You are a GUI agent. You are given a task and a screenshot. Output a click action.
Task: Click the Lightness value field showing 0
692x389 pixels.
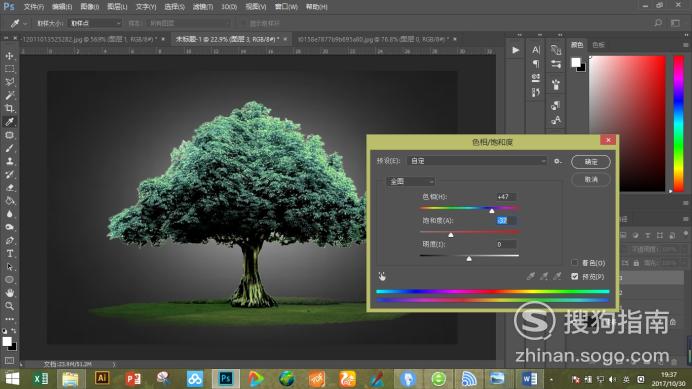[505, 244]
